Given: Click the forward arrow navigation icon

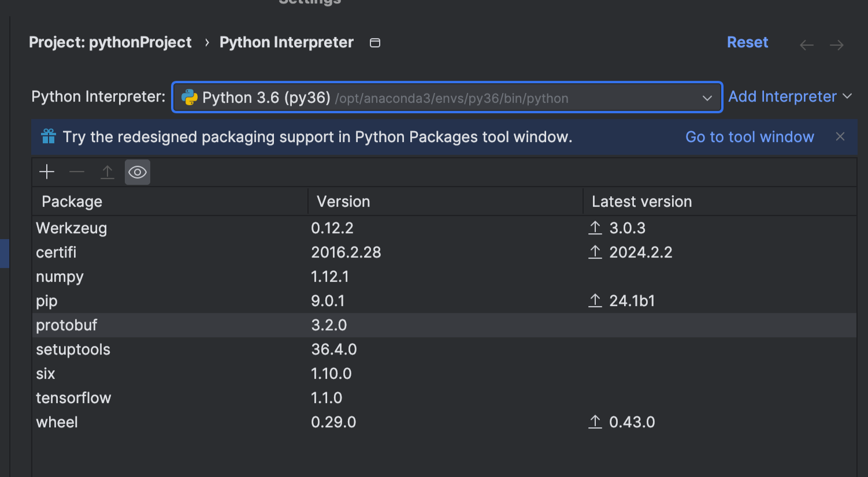Looking at the screenshot, I should point(837,45).
